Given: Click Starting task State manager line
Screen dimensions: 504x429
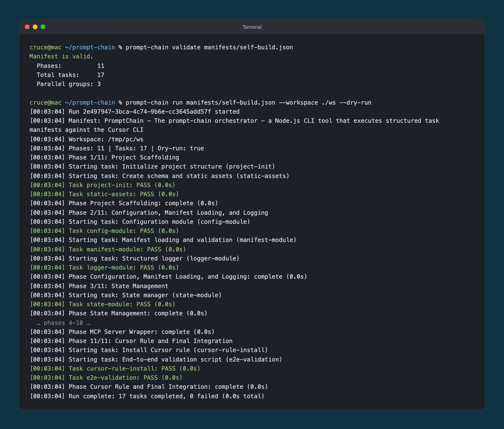Looking at the screenshot, I should tap(126, 295).
